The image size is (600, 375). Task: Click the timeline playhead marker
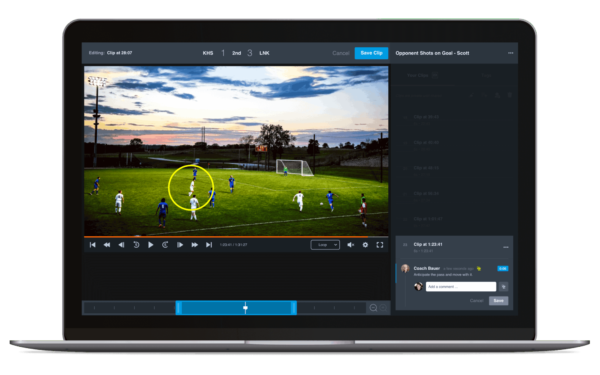click(x=245, y=307)
